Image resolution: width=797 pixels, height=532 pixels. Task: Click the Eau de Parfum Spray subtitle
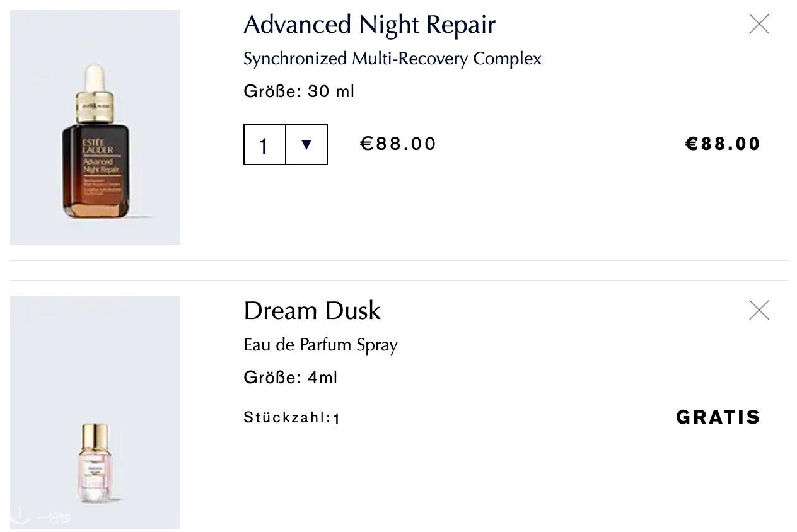tap(320, 345)
